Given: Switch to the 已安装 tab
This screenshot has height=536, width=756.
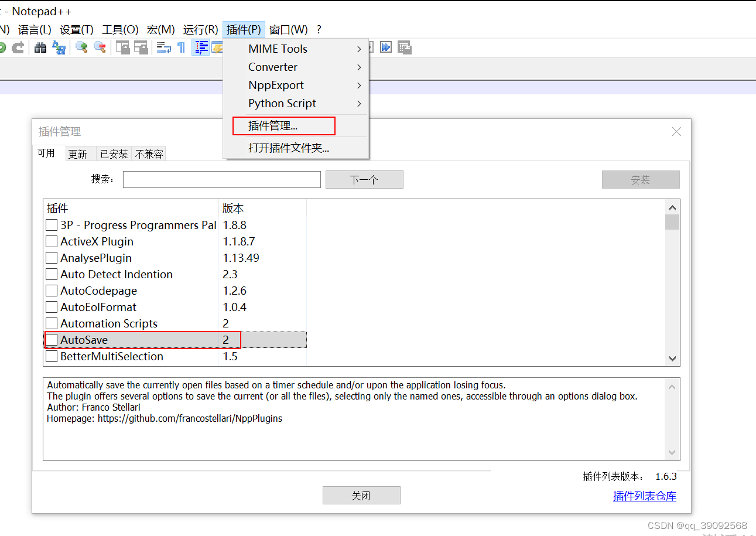Looking at the screenshot, I should 114,154.
